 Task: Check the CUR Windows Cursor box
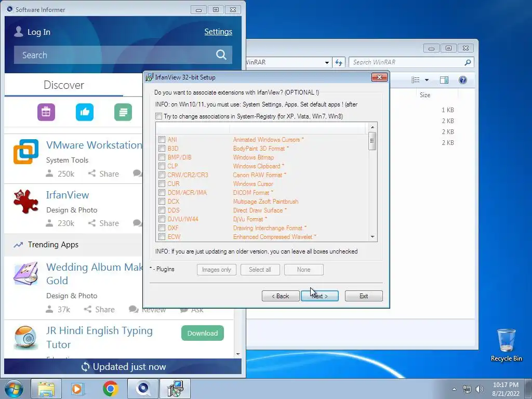162,183
